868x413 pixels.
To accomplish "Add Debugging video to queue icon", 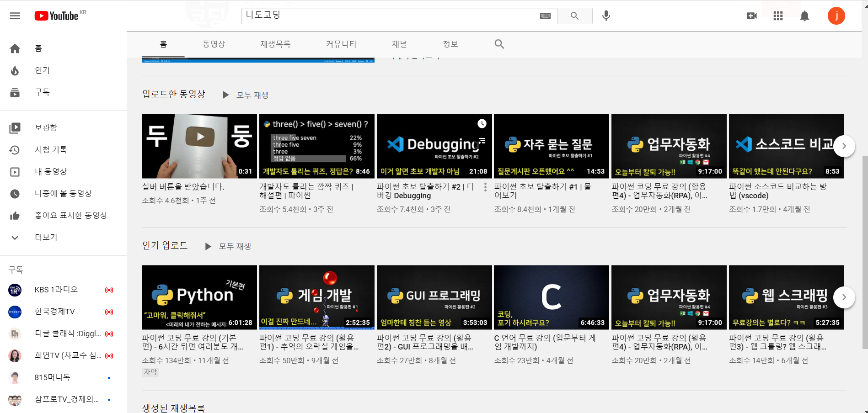I will click(x=482, y=140).
